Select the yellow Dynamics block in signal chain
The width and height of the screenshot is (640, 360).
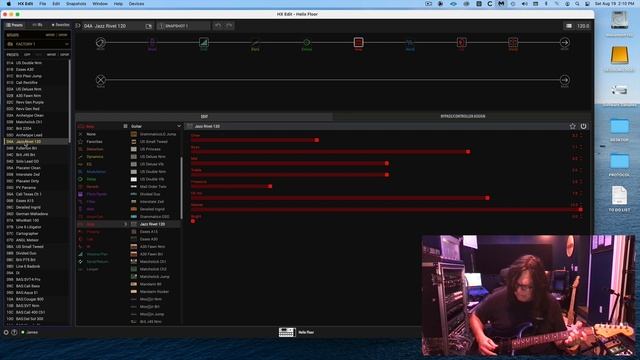[255, 42]
